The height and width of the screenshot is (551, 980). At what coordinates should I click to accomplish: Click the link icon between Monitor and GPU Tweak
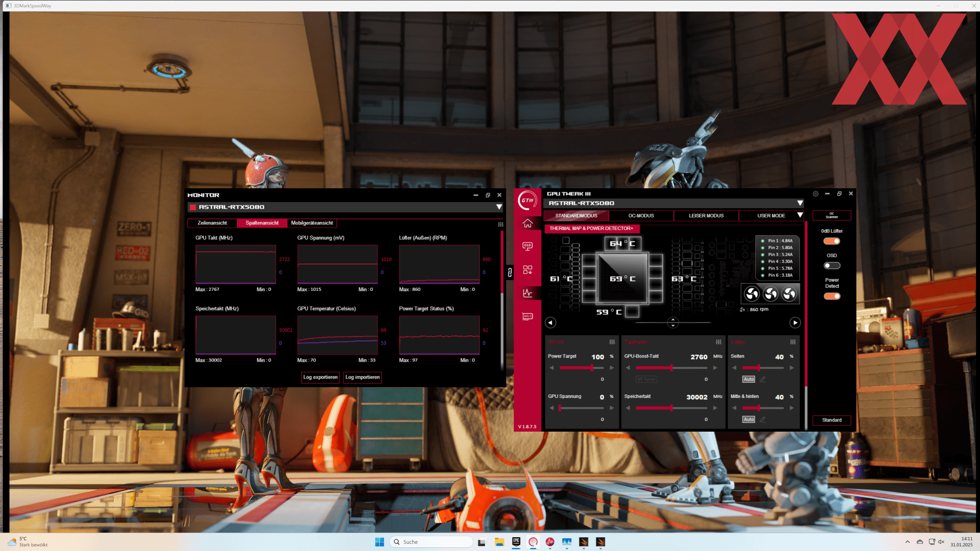pyautogui.click(x=509, y=272)
